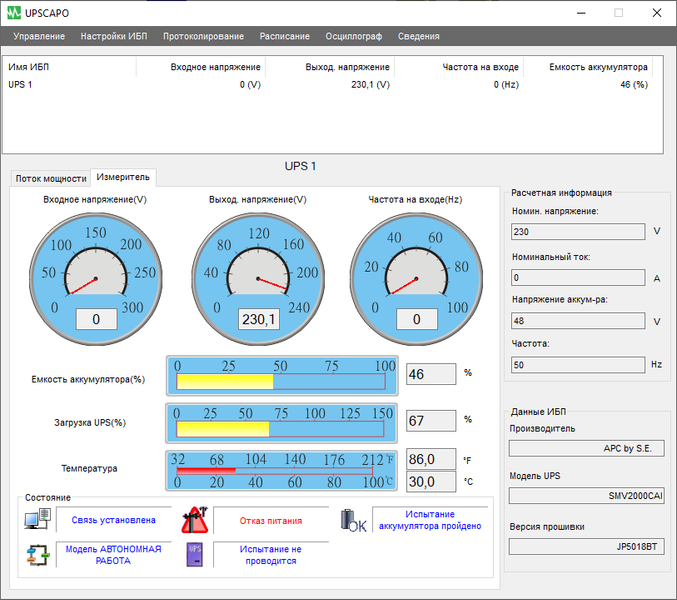
Task: Open the Протоколирование menu
Action: pos(203,36)
